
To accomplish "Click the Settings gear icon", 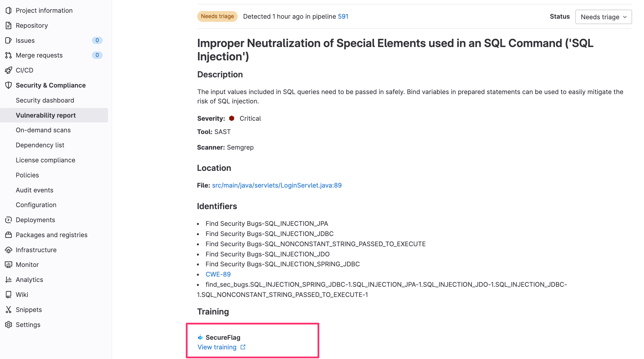I will (9, 325).
